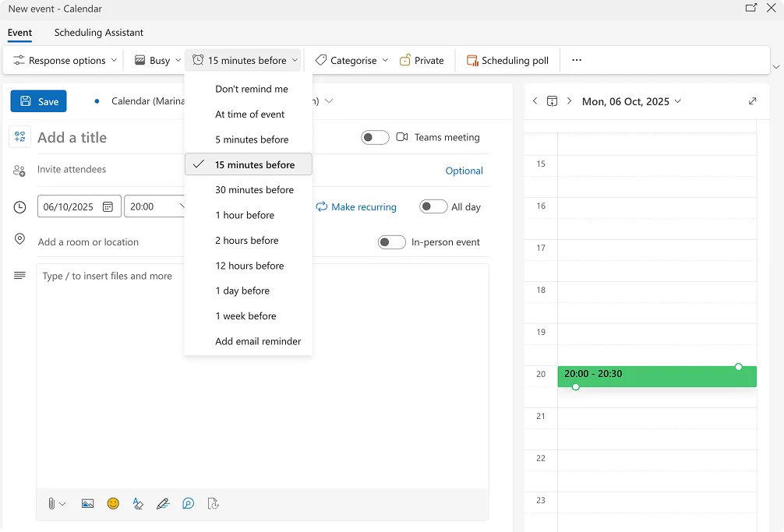
Task: Enable the In-person event toggle
Action: (x=392, y=242)
